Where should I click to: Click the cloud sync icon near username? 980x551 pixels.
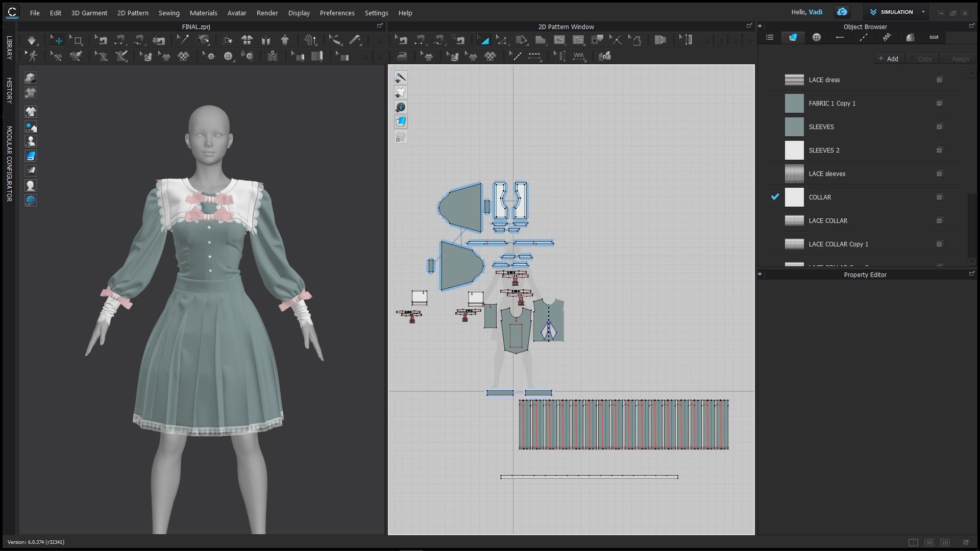[x=842, y=12]
